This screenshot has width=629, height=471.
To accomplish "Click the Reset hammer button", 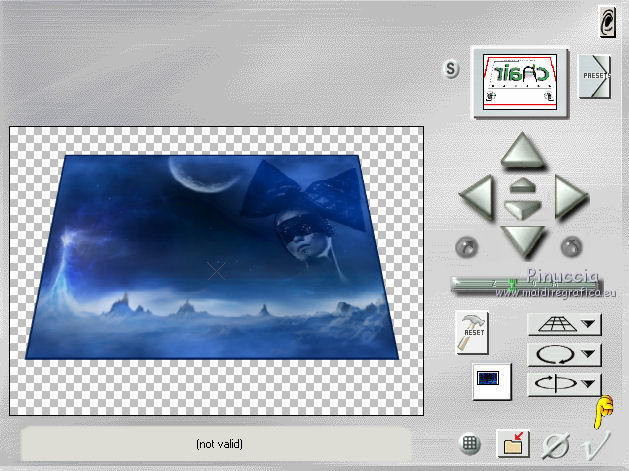I will tap(472, 333).
